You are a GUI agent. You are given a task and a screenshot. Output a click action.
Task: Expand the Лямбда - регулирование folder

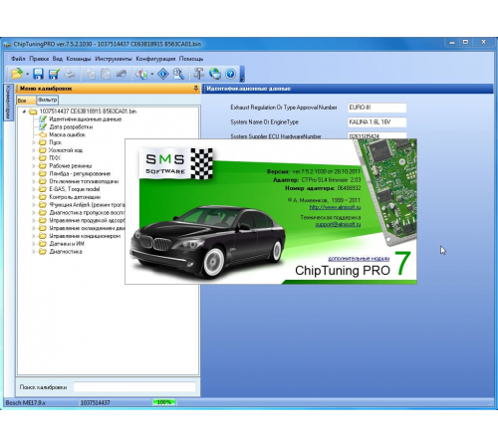pyautogui.click(x=34, y=173)
